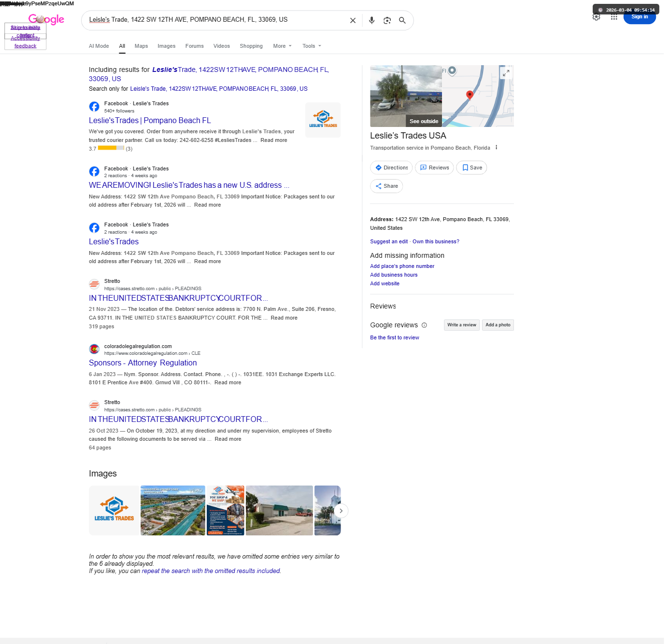This screenshot has height=644, width=669.
Task: Open the Images tab
Action: coord(166,46)
